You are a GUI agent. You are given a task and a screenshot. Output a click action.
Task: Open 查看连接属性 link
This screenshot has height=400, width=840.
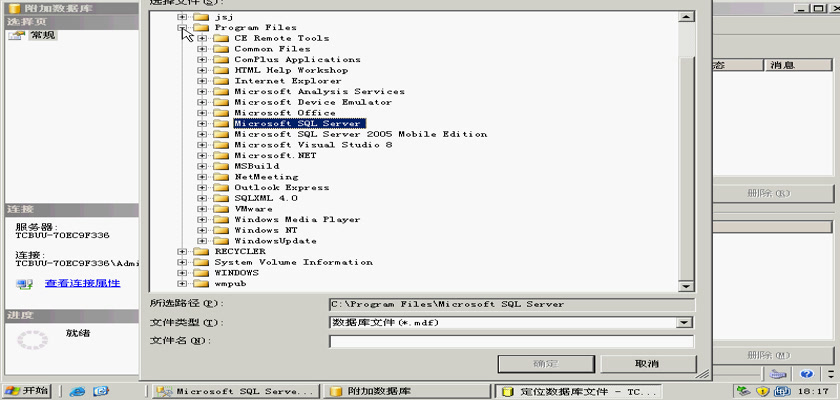[x=82, y=283]
